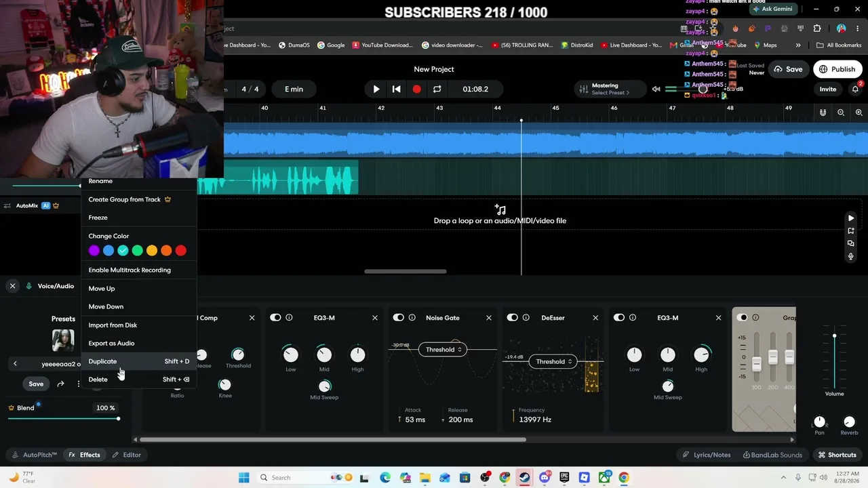The image size is (868, 488).
Task: Click the Chrome icon in the taskbar
Action: (x=624, y=478)
